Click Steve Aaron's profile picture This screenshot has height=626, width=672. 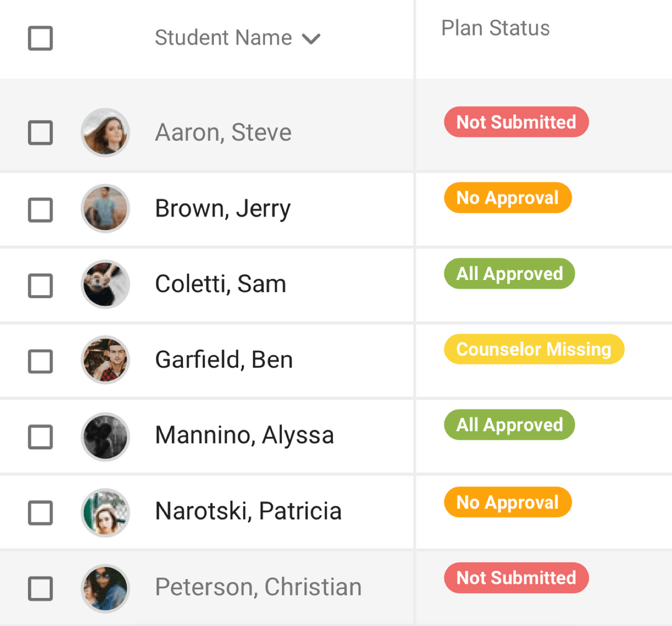pyautogui.click(x=105, y=133)
